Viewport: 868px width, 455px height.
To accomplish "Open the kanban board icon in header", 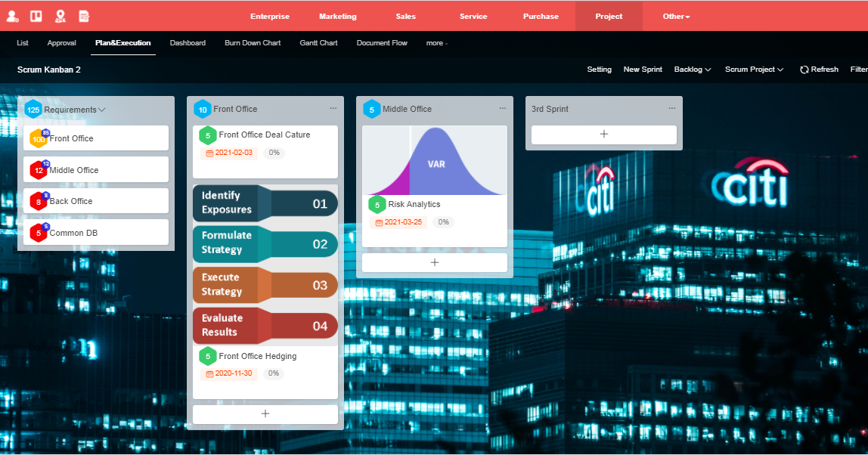I will (x=36, y=16).
